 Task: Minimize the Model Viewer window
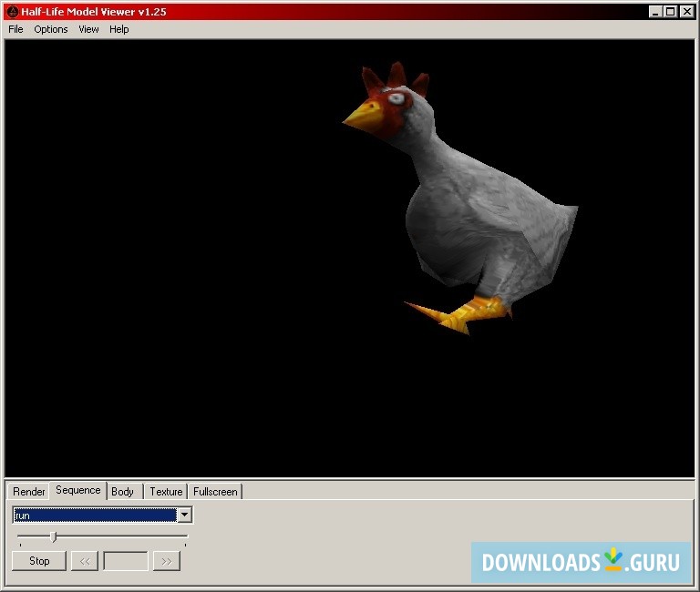tap(655, 12)
